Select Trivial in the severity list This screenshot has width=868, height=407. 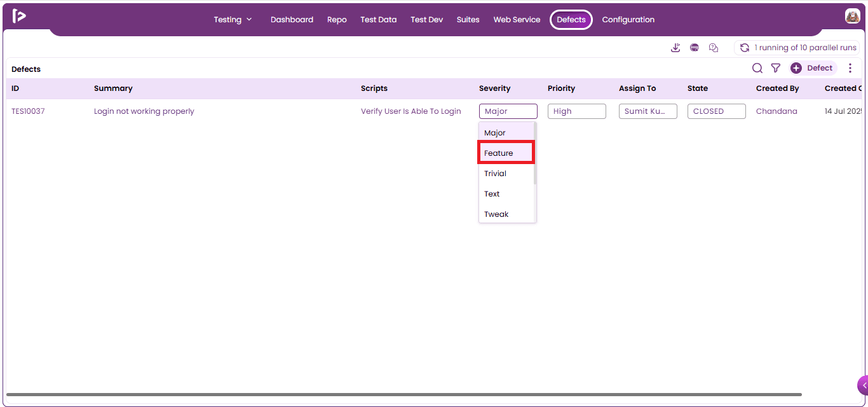pos(506,174)
